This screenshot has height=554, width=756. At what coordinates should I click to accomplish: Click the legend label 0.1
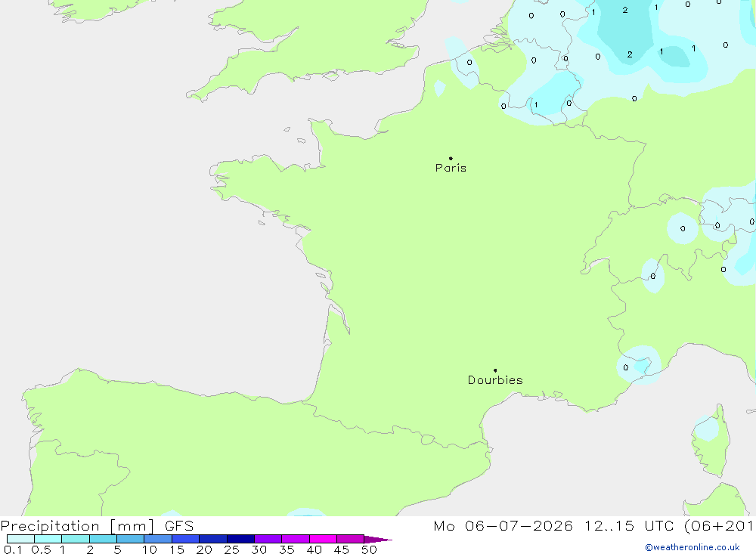pyautogui.click(x=13, y=549)
